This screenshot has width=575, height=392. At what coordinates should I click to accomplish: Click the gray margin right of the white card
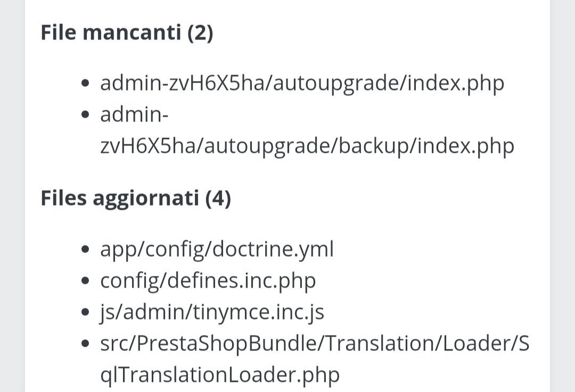563,196
